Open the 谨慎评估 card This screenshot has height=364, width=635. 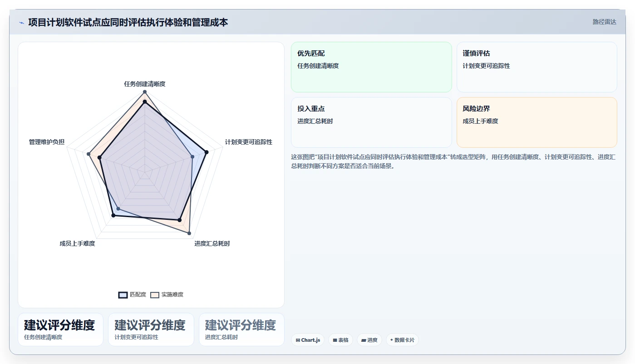pos(537,67)
